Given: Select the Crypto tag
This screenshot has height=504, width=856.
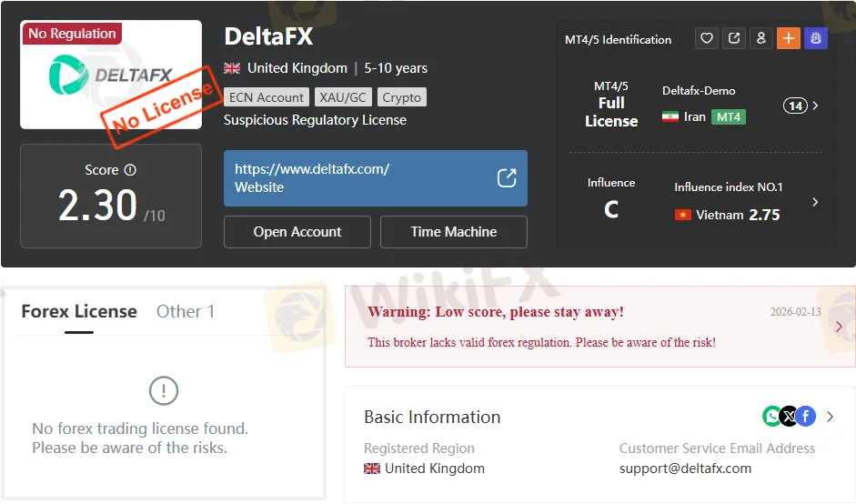Looking at the screenshot, I should pyautogui.click(x=402, y=97).
